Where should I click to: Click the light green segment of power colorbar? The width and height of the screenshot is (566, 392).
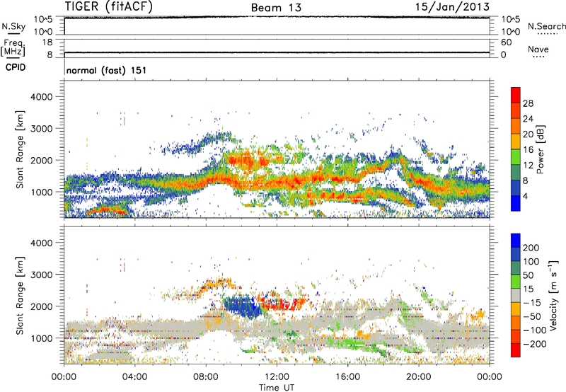[516, 157]
